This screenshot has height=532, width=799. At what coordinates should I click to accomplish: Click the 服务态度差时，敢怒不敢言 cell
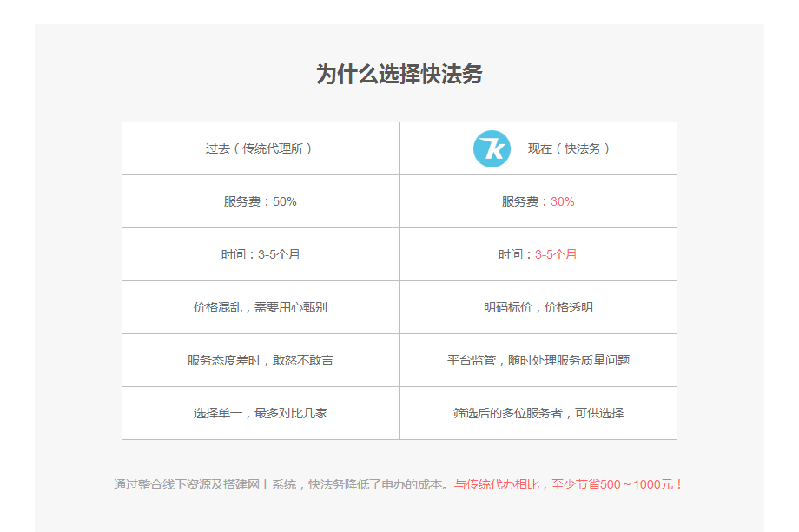pyautogui.click(x=261, y=360)
